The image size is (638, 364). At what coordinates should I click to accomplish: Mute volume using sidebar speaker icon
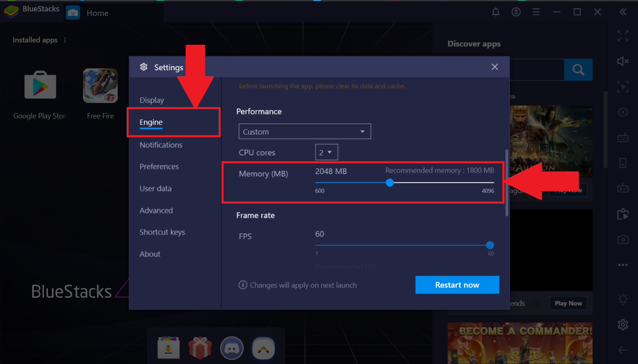point(623,61)
